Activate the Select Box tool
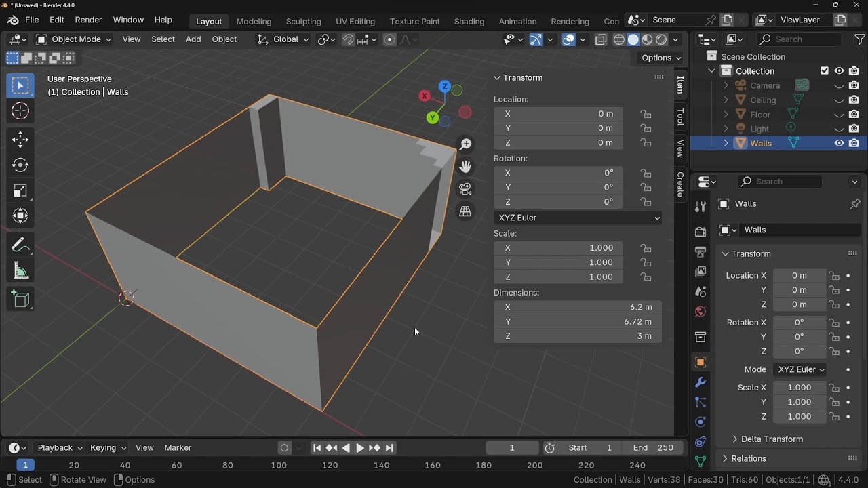 [x=20, y=85]
